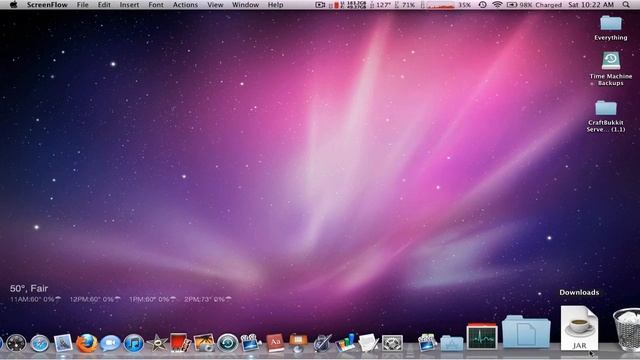Open the View menu
Screen dimensions: 640x360
[215, 5]
